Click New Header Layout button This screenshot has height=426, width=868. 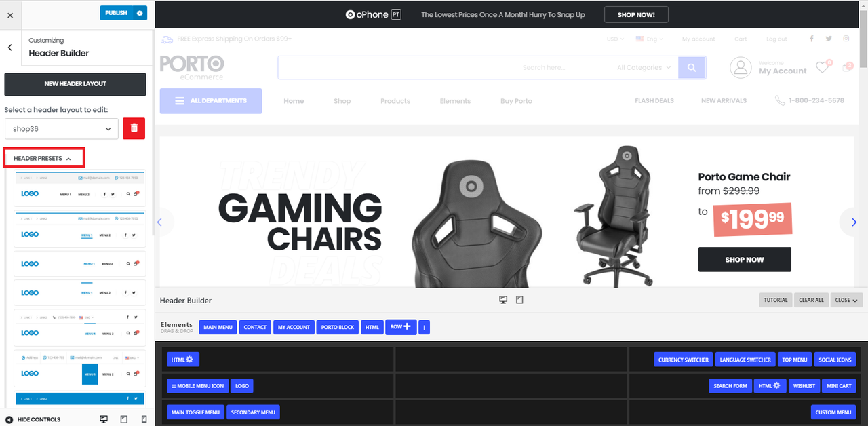pyautogui.click(x=75, y=84)
